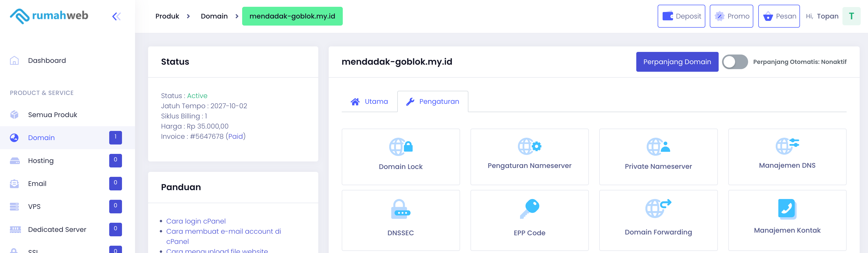
Task: Select Semua Produk menu item
Action: [x=68, y=115]
